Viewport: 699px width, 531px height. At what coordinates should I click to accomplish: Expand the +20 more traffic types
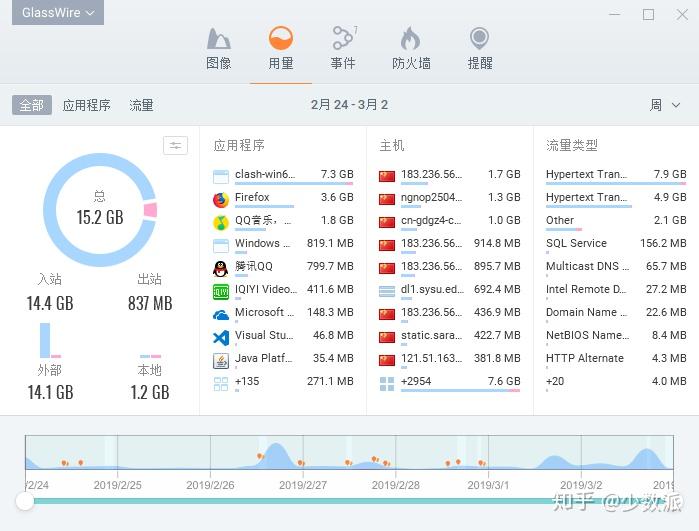point(616,383)
